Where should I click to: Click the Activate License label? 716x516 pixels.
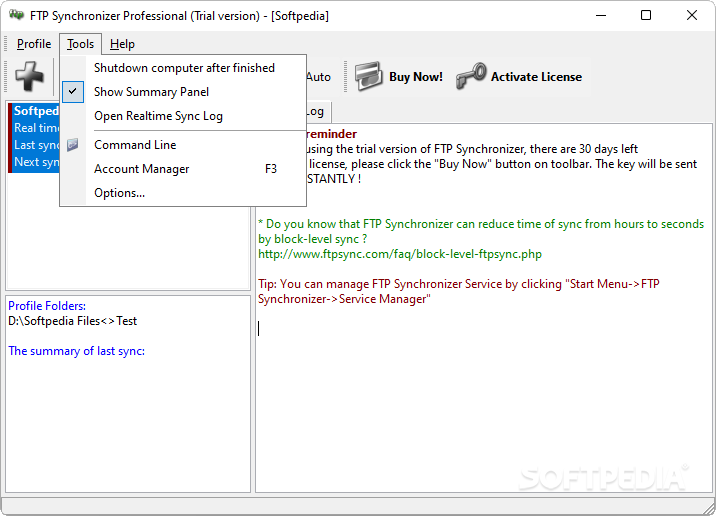point(537,77)
